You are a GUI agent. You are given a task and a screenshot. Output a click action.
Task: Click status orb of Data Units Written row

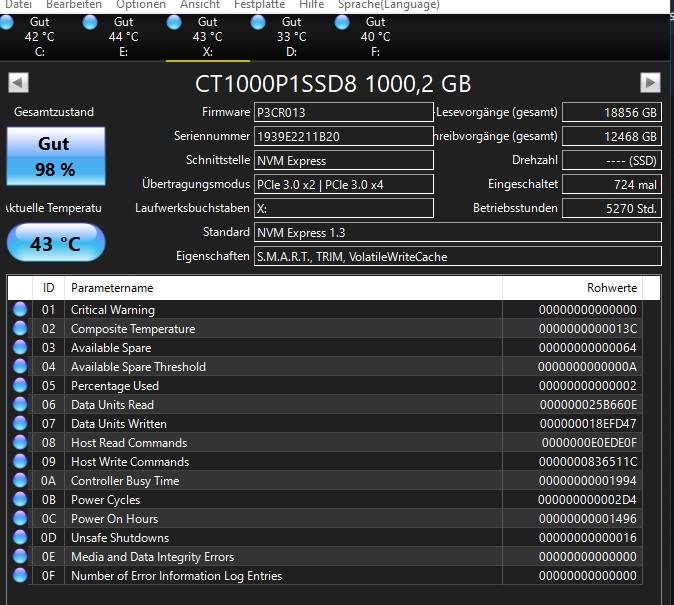click(20, 423)
